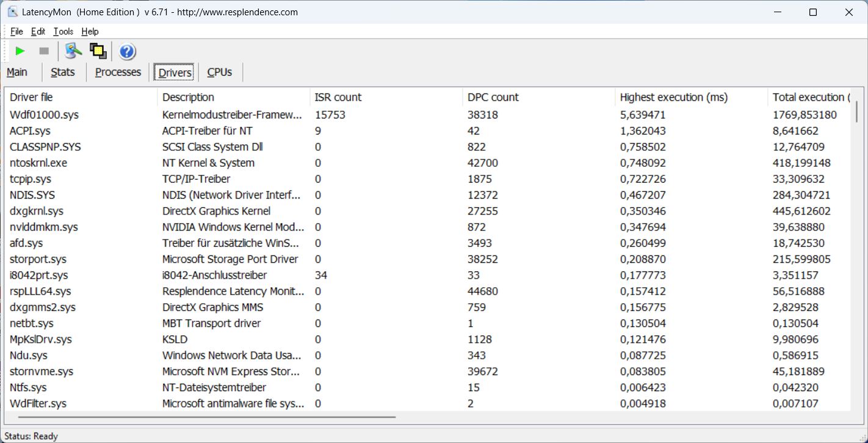Select the Ndu.sys driver row

pos(427,355)
